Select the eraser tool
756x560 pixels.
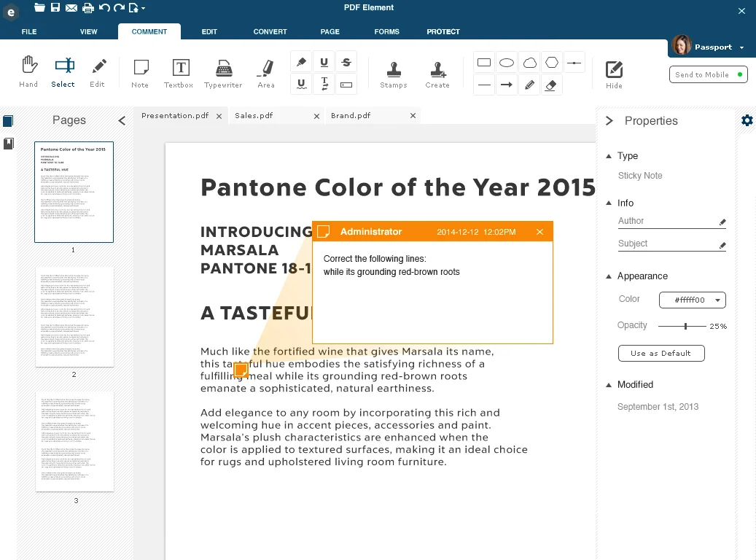(x=551, y=85)
